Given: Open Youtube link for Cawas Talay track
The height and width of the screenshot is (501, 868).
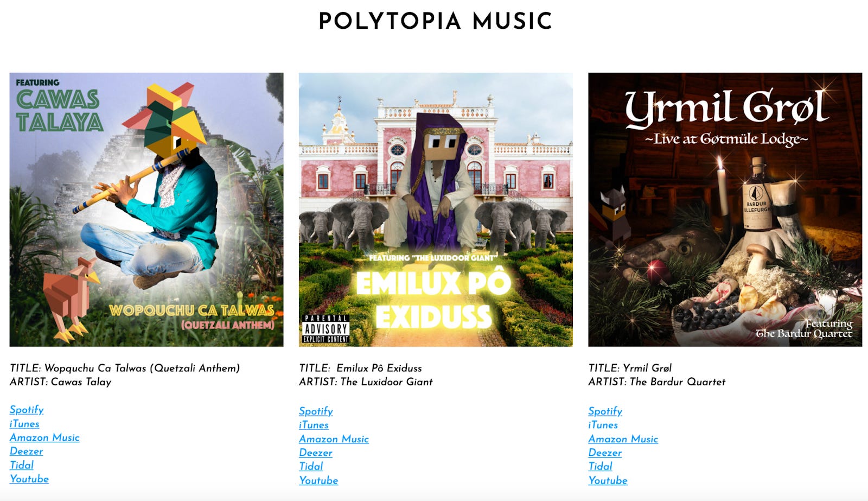Looking at the screenshot, I should pos(29,479).
